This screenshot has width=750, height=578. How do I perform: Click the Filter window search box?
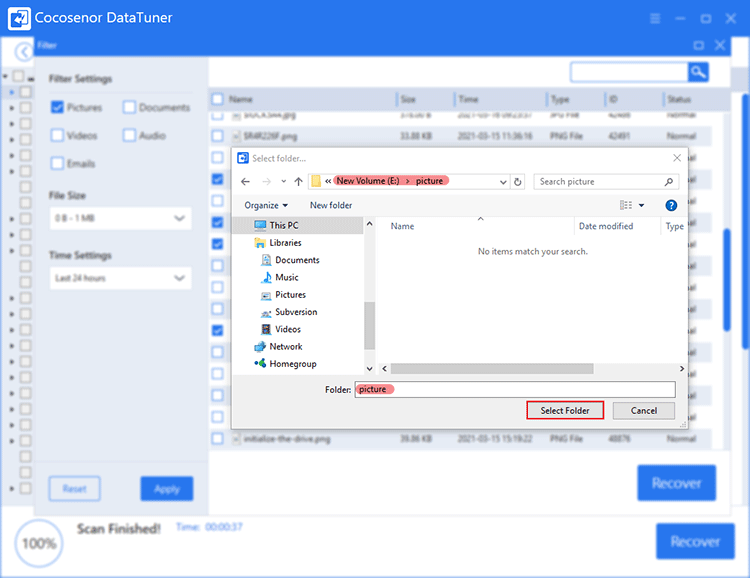(629, 72)
